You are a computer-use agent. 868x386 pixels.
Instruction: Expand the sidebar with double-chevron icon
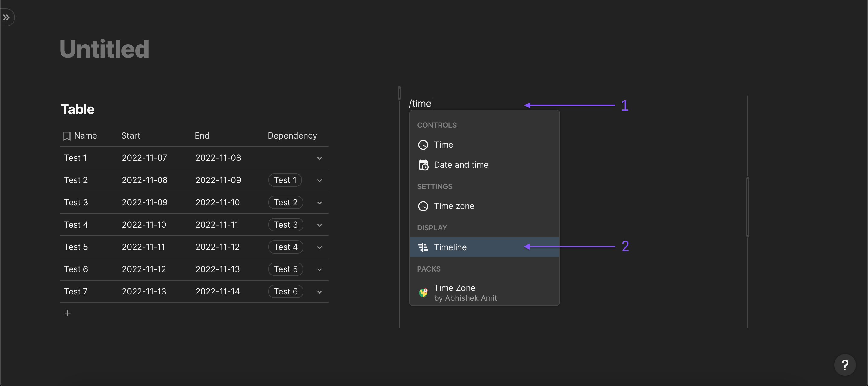tap(6, 17)
